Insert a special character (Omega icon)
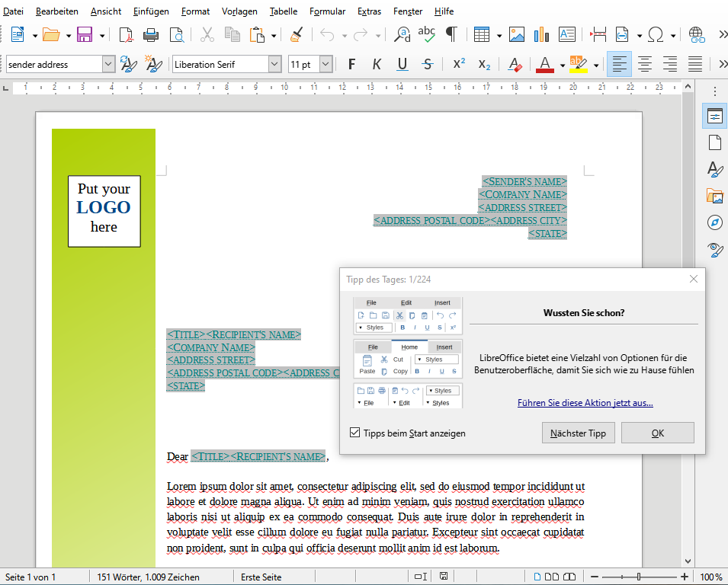Screen dimensions: 728x585 [656, 35]
